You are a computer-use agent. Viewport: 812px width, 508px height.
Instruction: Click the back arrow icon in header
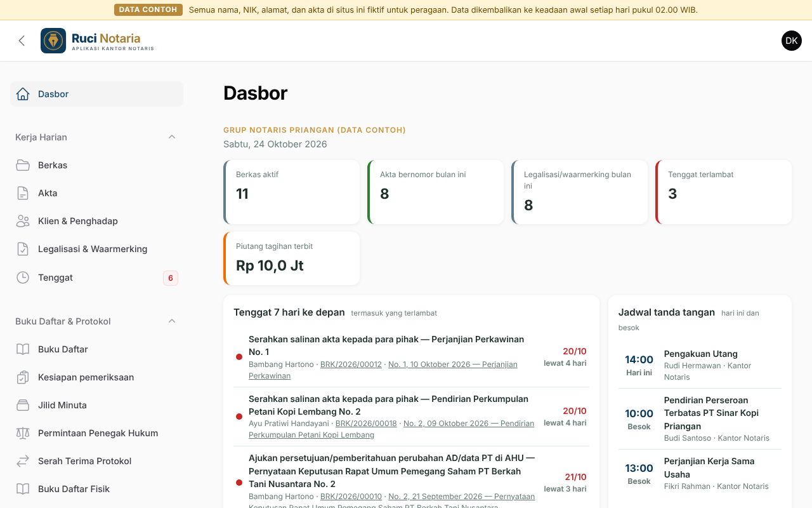tap(22, 41)
